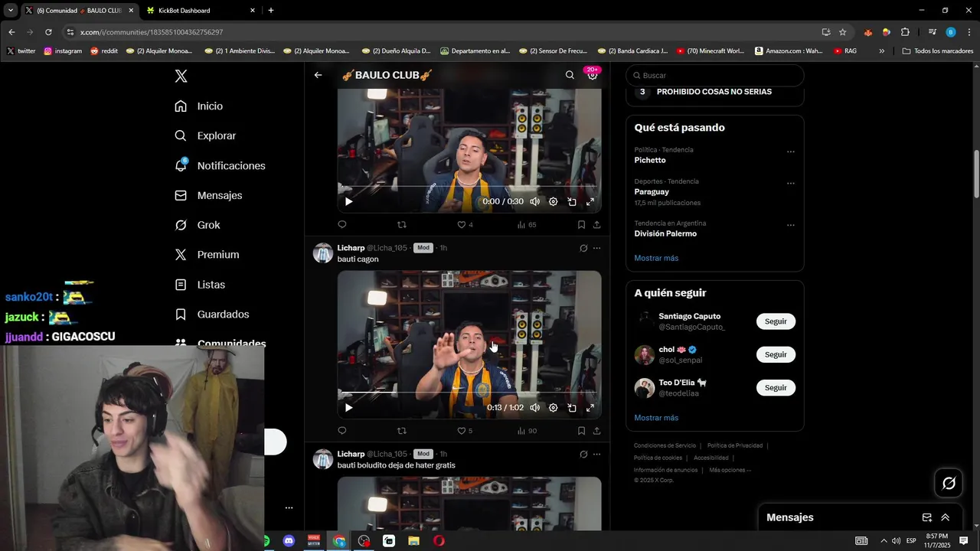Open more options for "bauti boludito" post
Image resolution: width=980 pixels, height=551 pixels.
[x=596, y=454]
